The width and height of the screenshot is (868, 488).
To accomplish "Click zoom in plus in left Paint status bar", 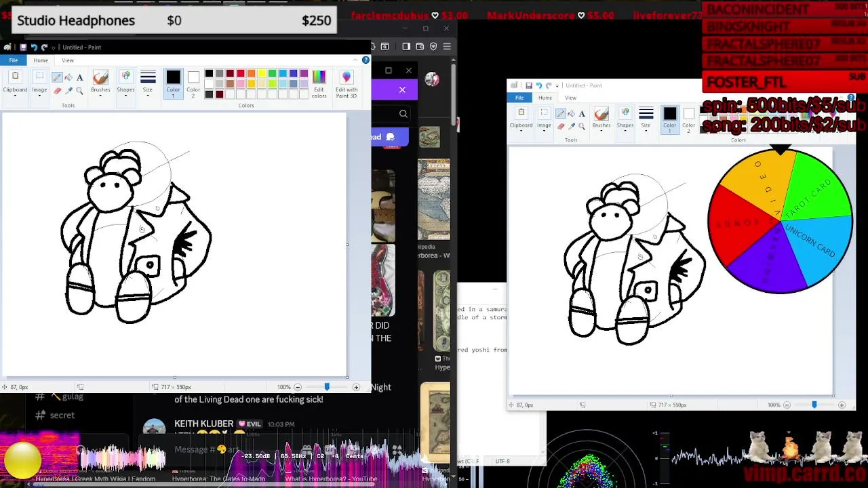I will coord(356,387).
